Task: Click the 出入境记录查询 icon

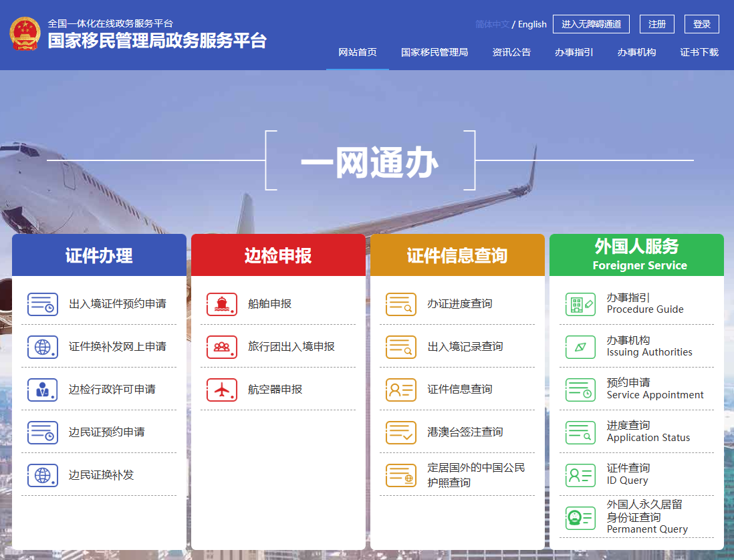Action: [x=401, y=347]
